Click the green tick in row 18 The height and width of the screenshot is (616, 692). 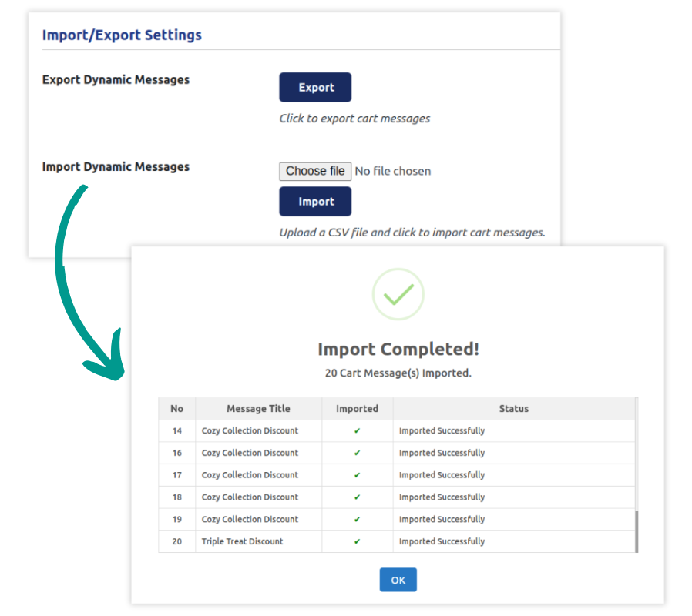point(357,497)
